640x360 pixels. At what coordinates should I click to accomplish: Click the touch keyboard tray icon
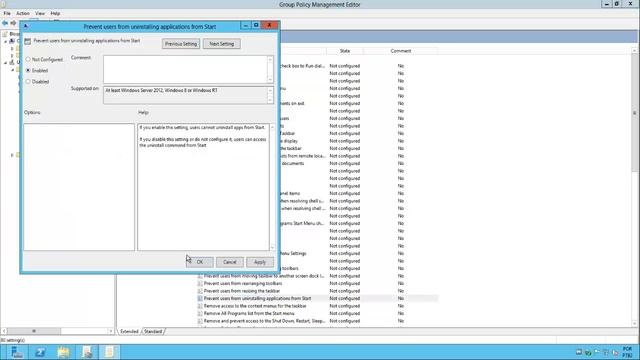tap(579, 352)
